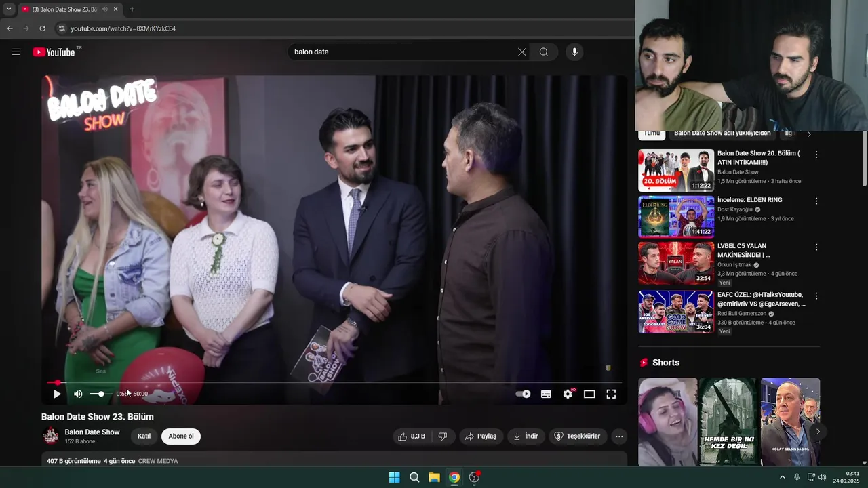Open File Explorer from taskbar
This screenshot has height=488, width=868.
(434, 477)
